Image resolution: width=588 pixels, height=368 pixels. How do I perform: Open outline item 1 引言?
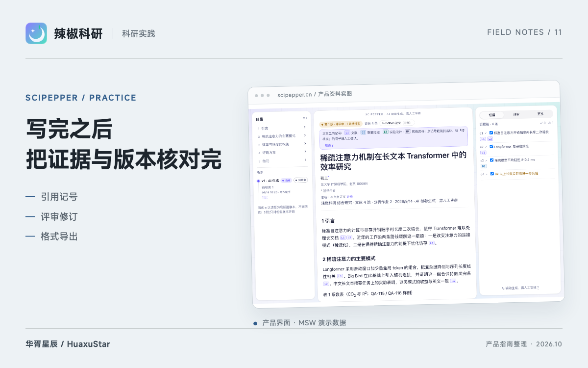(262, 129)
